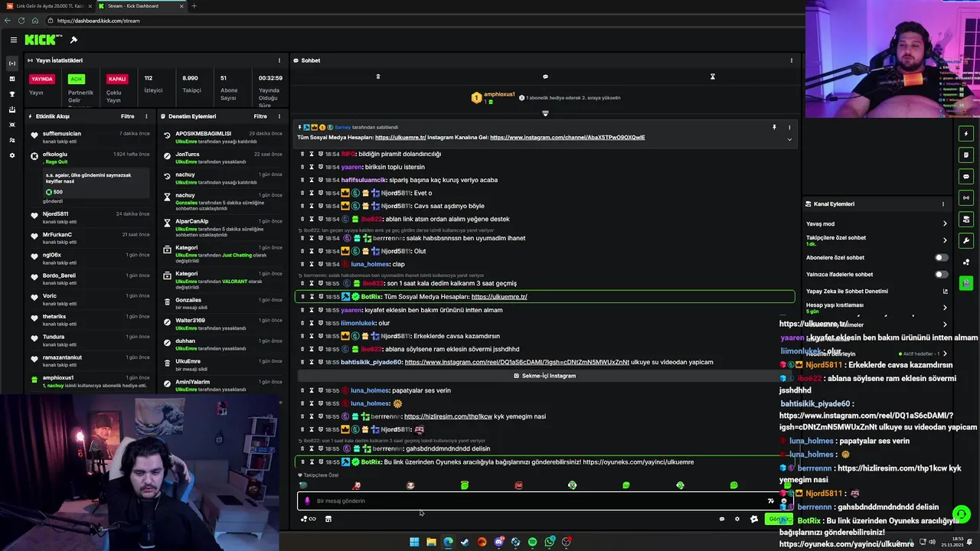The image size is (980, 551).
Task: Timeout yaaren's biriksin toplu istersin message
Action: point(311,167)
